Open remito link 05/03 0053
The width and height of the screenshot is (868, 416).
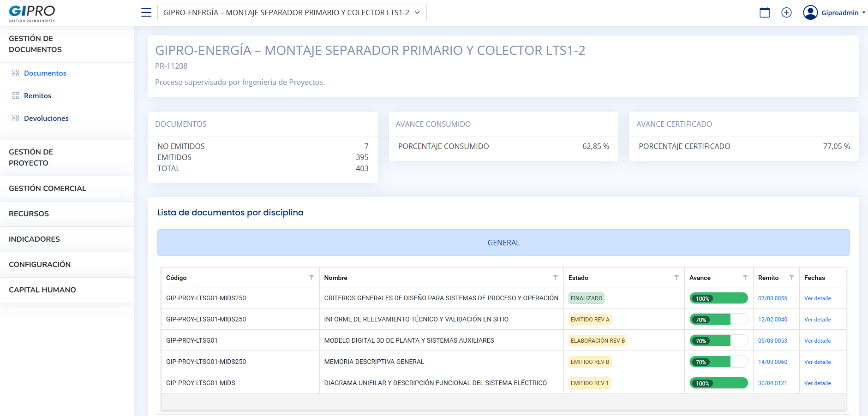(x=772, y=340)
